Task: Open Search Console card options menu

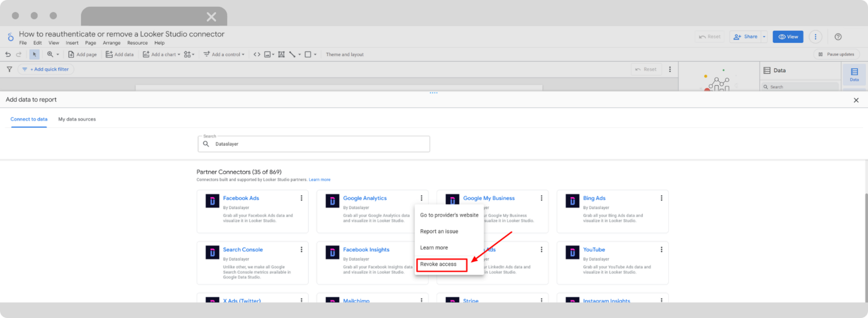Action: (302, 250)
